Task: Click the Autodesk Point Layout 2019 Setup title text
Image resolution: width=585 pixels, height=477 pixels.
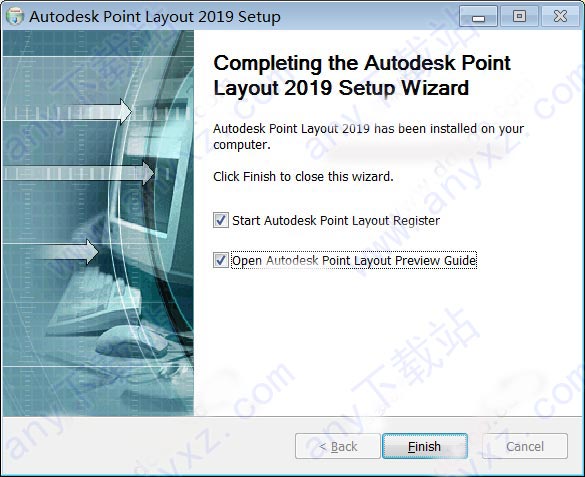Action: (x=155, y=17)
